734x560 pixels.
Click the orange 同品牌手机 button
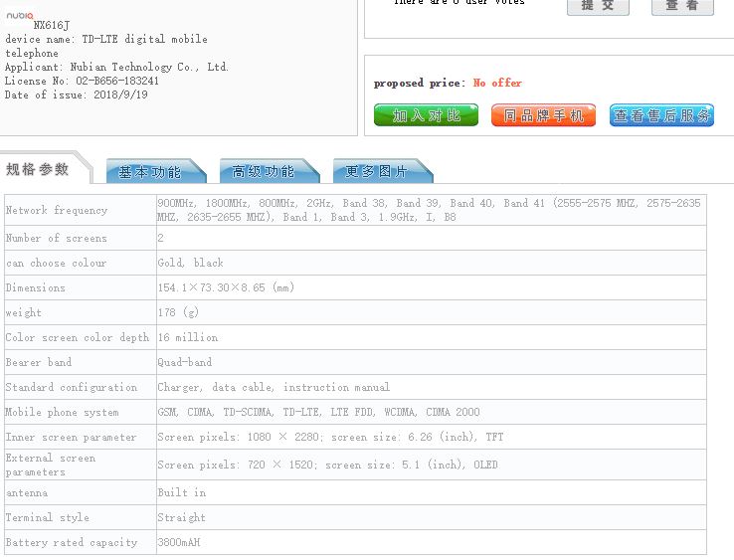543,115
